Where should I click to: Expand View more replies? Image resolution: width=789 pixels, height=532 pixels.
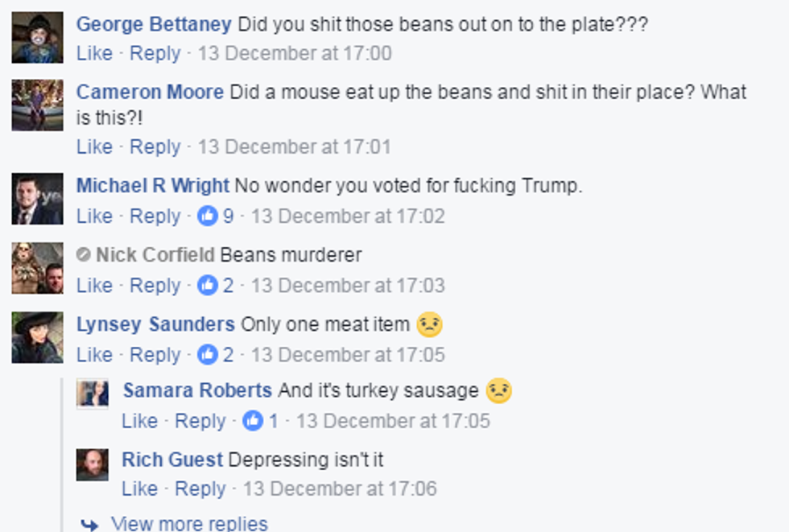[189, 524]
